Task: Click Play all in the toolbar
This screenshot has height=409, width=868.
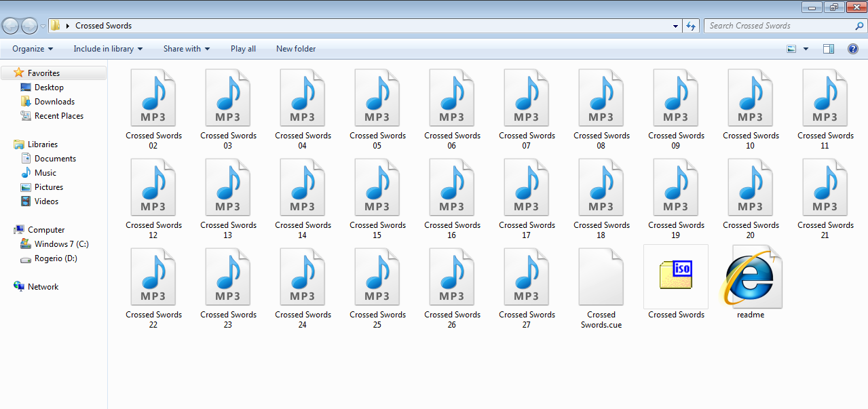Action: pos(243,49)
